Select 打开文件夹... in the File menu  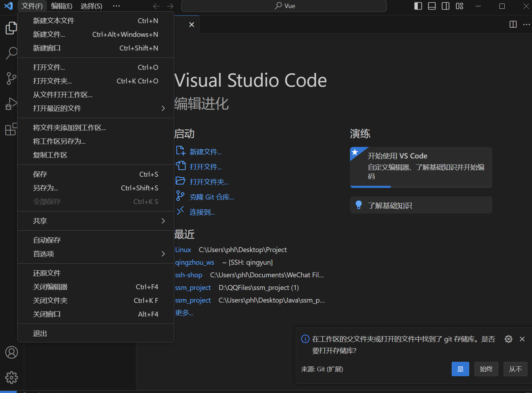[96, 81]
